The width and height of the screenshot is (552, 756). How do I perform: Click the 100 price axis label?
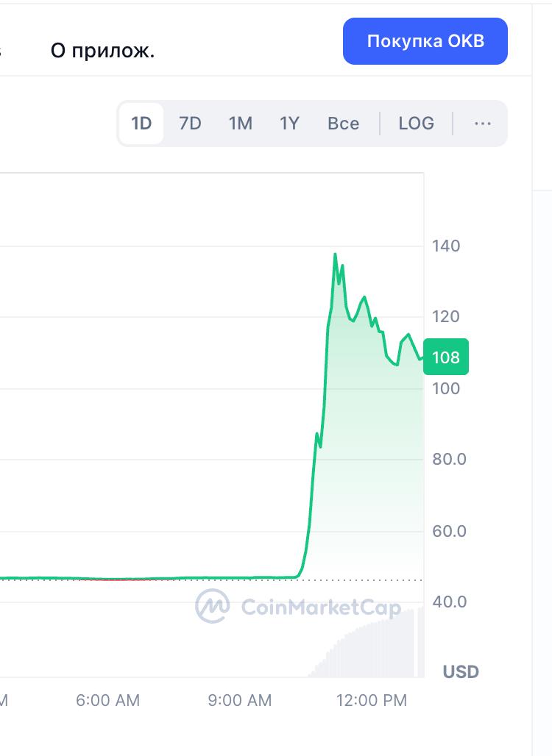click(x=446, y=388)
